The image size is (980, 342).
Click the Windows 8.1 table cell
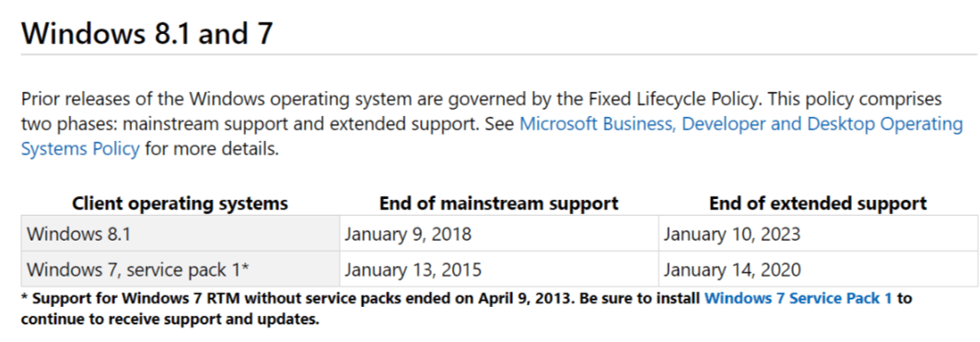[181, 234]
